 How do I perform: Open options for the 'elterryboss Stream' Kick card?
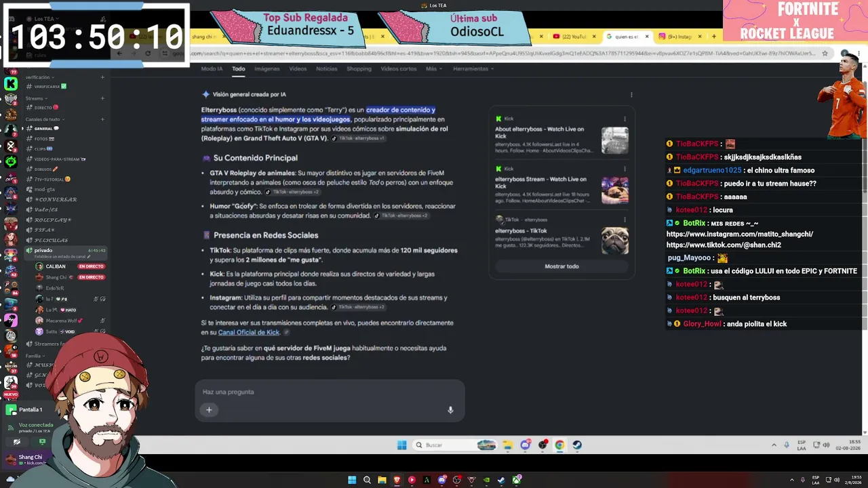[625, 169]
